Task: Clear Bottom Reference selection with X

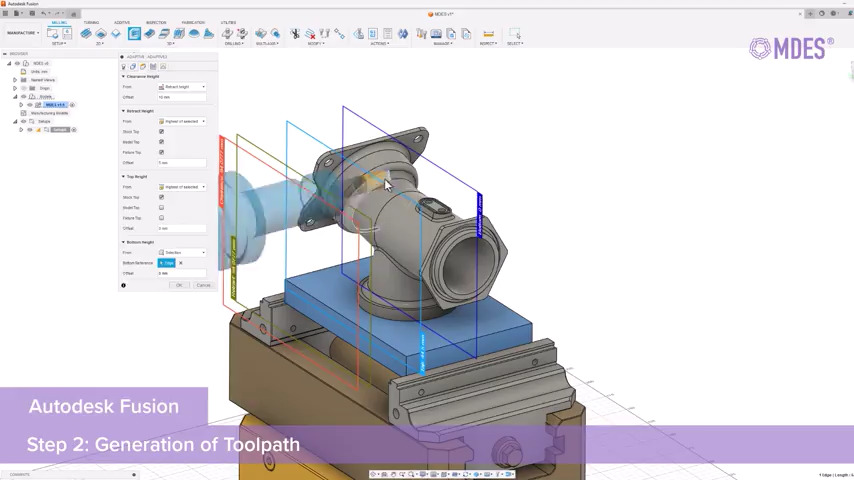Action: (181, 263)
